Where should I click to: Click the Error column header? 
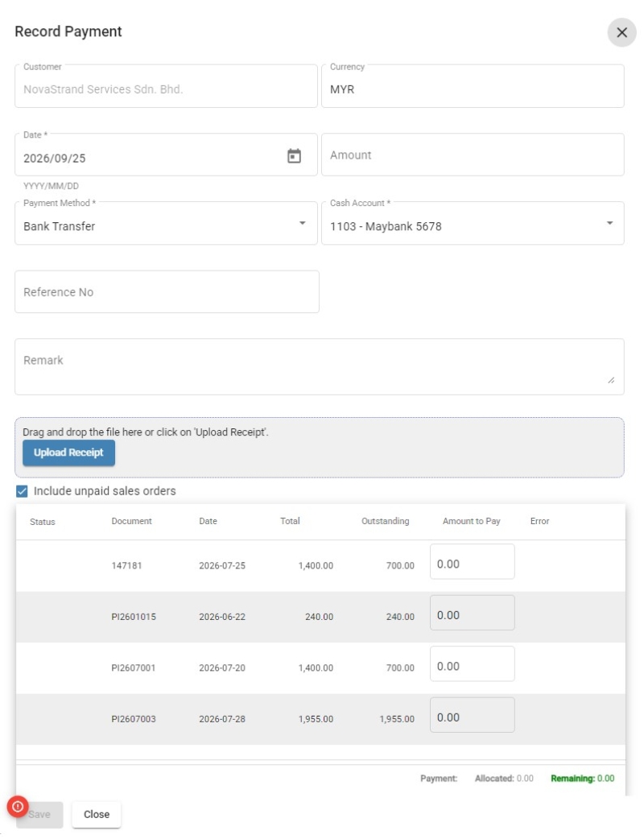(x=539, y=521)
